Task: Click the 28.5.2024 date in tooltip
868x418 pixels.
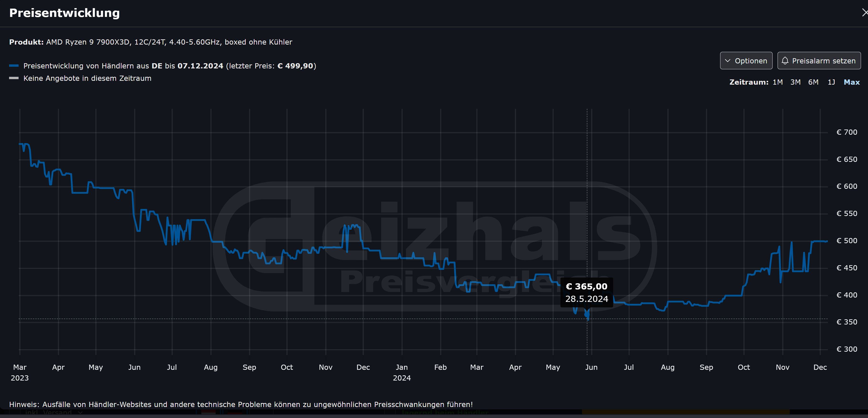Action: (587, 299)
